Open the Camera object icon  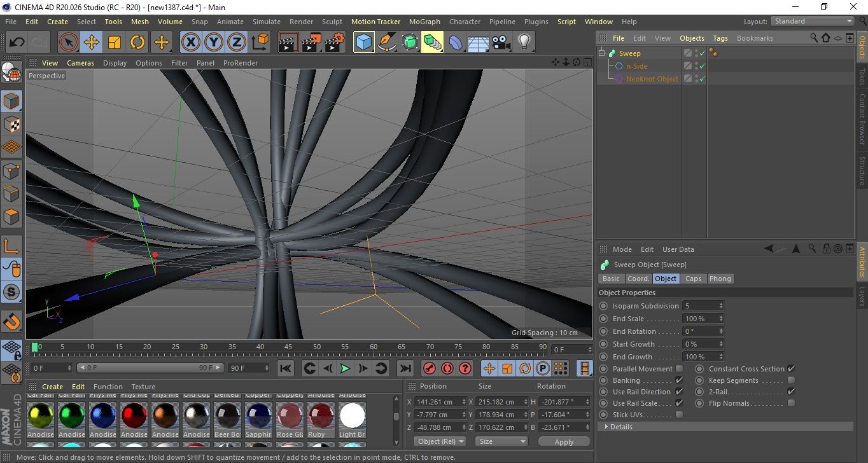point(501,43)
